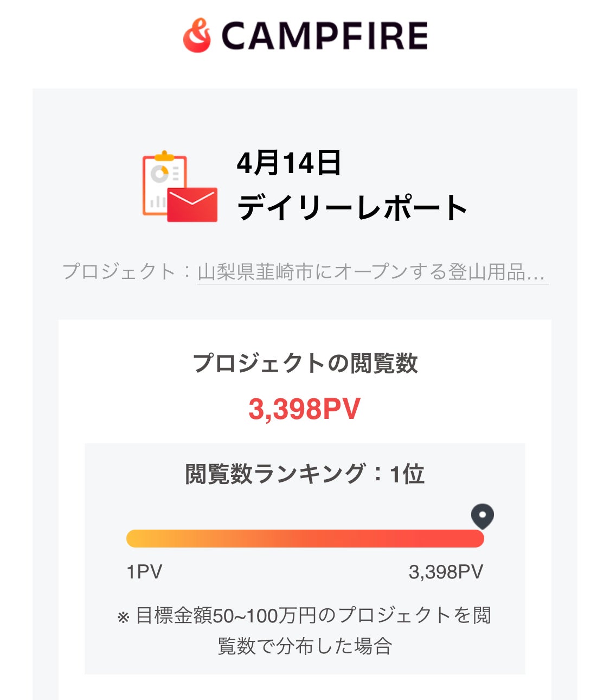Open the 山梨県韮崎市にオープンする登山用品 project link

(x=372, y=271)
